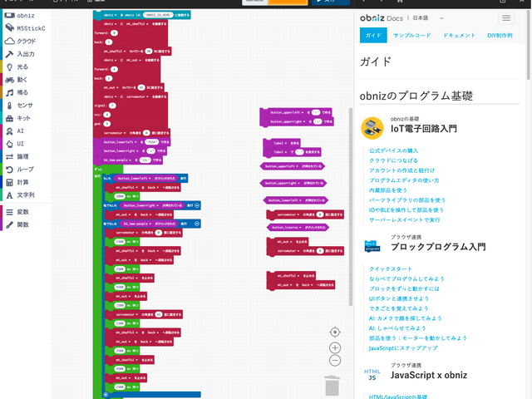This screenshot has width=532, height=399.
Task: Click the IoT電子回路入門 heading
Action: 423,129
